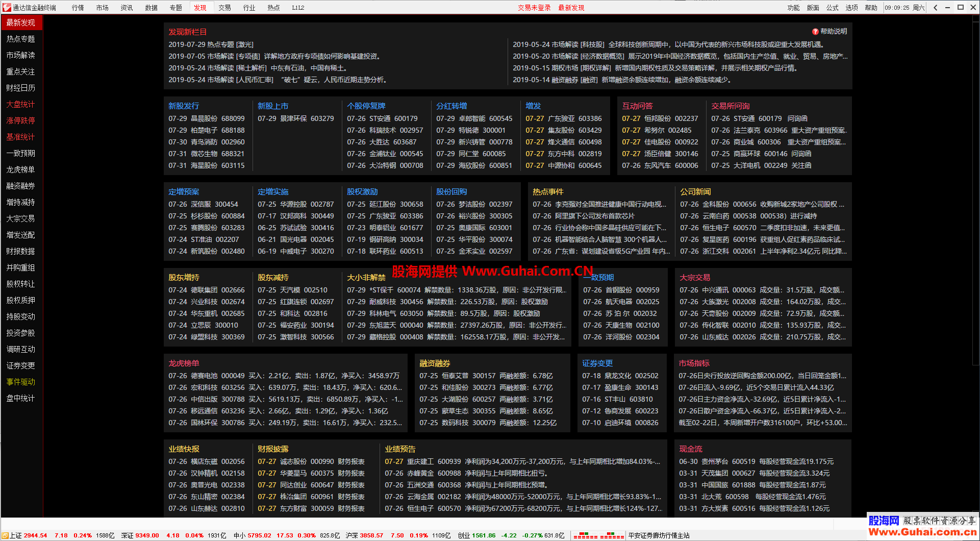
Task: Select 涨停跌停 in the sidebar
Action: 21,120
